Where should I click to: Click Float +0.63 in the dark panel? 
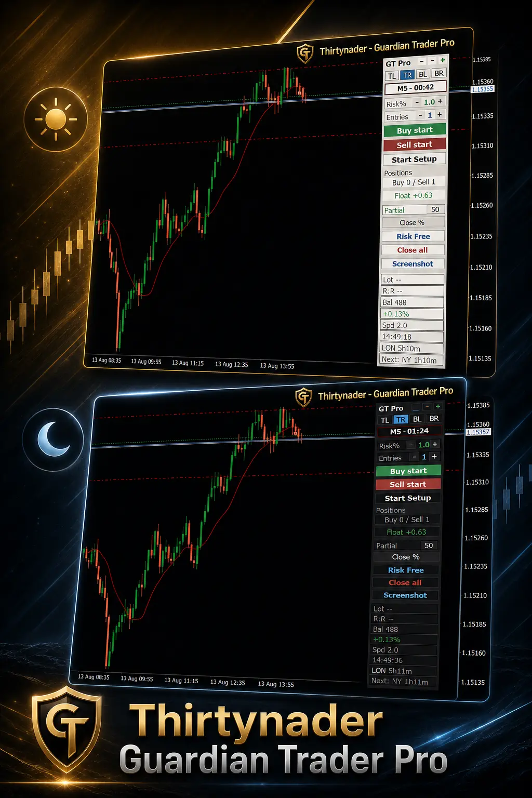406,532
